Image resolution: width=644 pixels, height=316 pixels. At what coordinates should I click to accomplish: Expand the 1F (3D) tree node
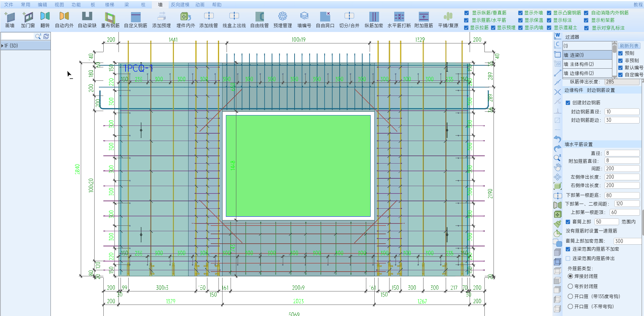point(3,46)
